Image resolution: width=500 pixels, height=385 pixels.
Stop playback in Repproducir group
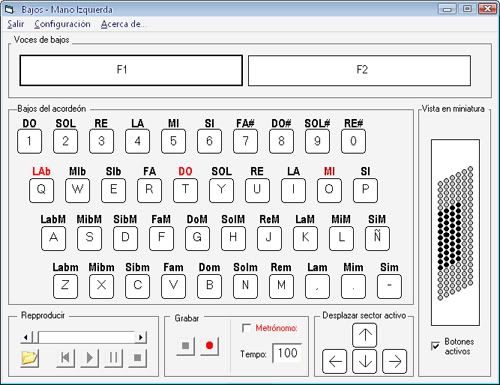click(x=138, y=358)
